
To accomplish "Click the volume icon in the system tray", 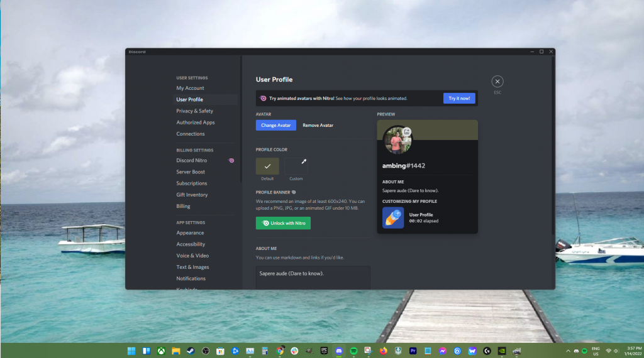I will [616, 351].
